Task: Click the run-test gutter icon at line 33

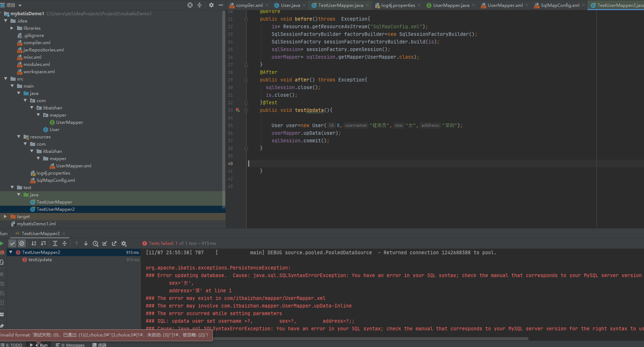Action: [x=238, y=110]
